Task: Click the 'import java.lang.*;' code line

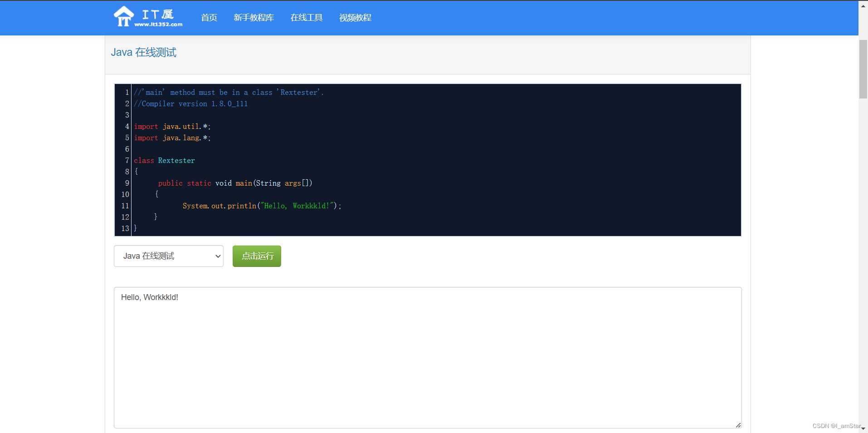Action: (172, 138)
